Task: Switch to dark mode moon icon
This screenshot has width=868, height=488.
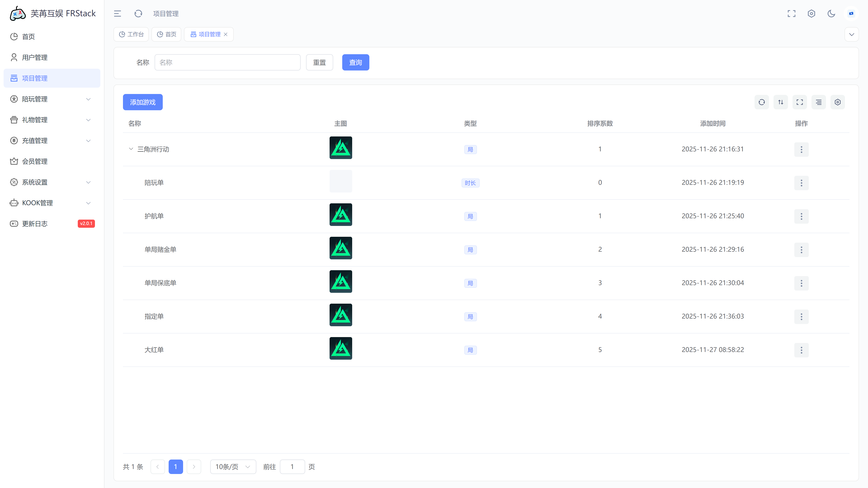Action: (x=831, y=14)
